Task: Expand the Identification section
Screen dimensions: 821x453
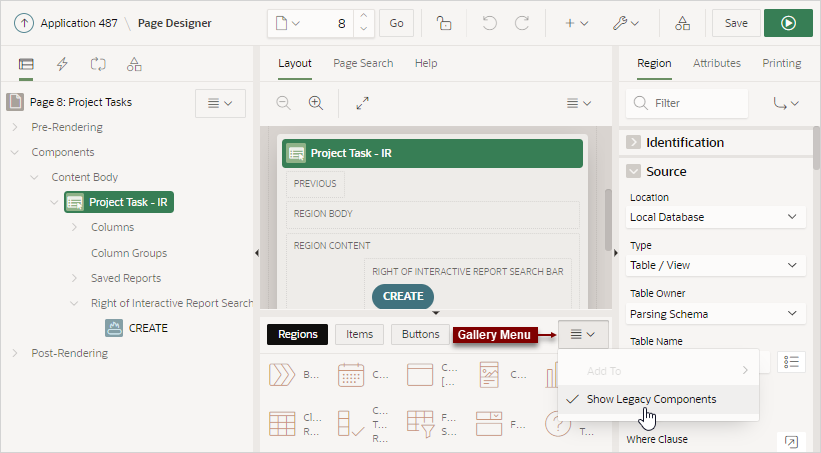Action: pyautogui.click(x=634, y=142)
